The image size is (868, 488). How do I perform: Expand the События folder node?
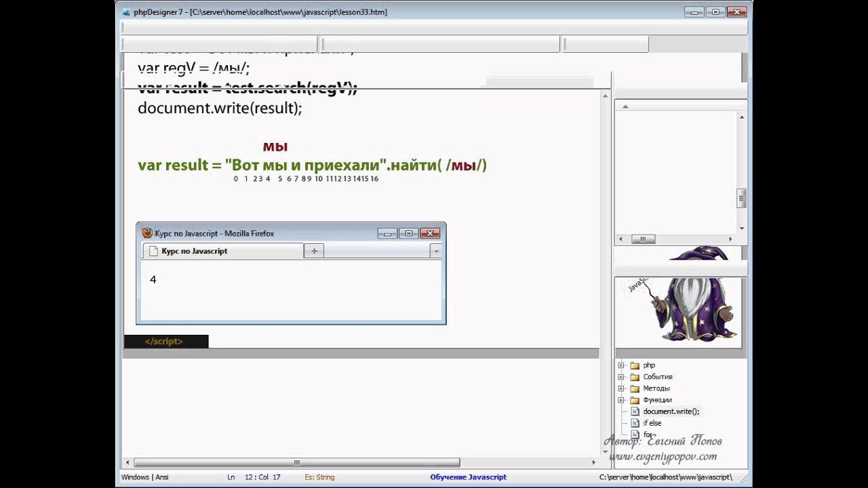tap(620, 377)
